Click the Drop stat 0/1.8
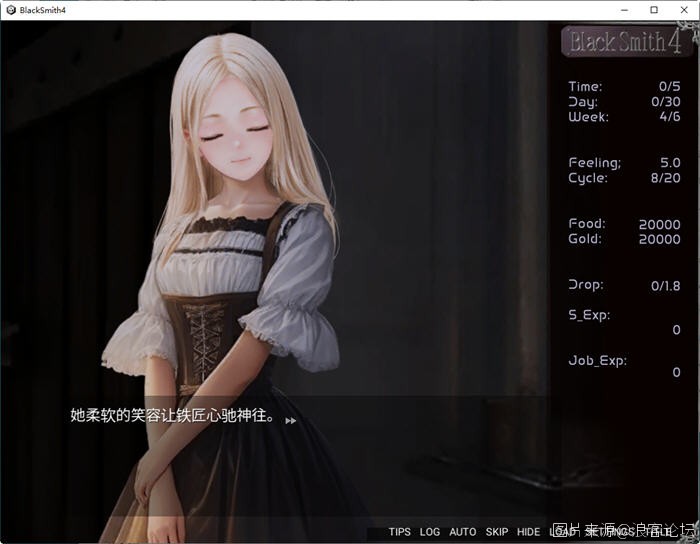This screenshot has width=700, height=544. coord(665,285)
